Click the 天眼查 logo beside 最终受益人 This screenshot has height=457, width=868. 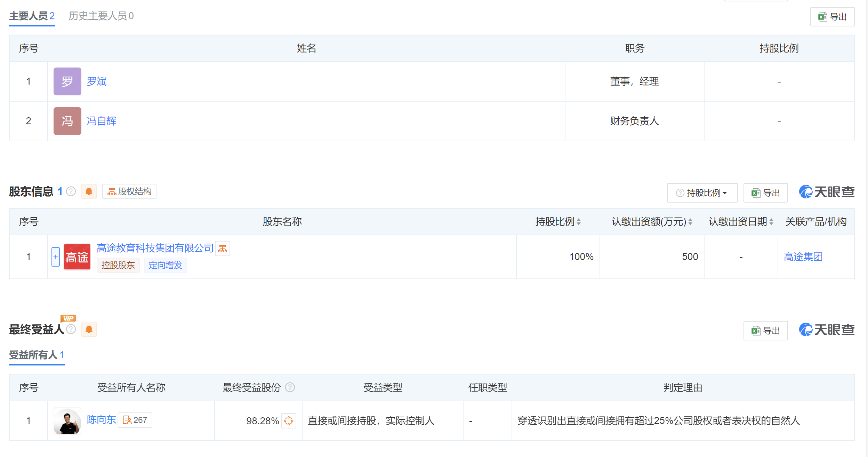click(827, 330)
